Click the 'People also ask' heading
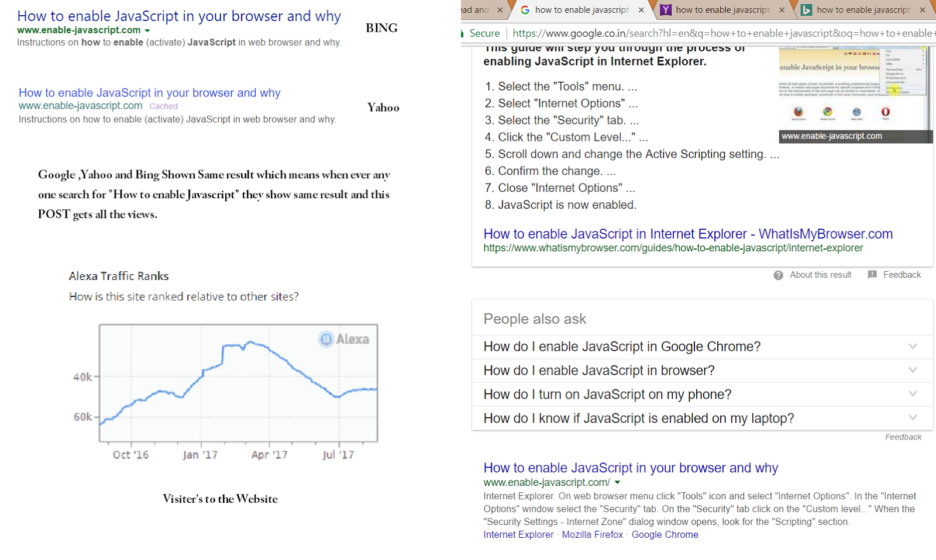The height and width of the screenshot is (560, 936). pyautogui.click(x=535, y=319)
